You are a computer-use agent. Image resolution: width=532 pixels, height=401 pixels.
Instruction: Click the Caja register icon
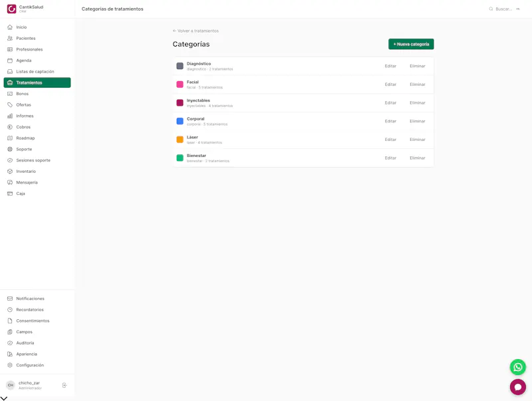click(x=10, y=194)
